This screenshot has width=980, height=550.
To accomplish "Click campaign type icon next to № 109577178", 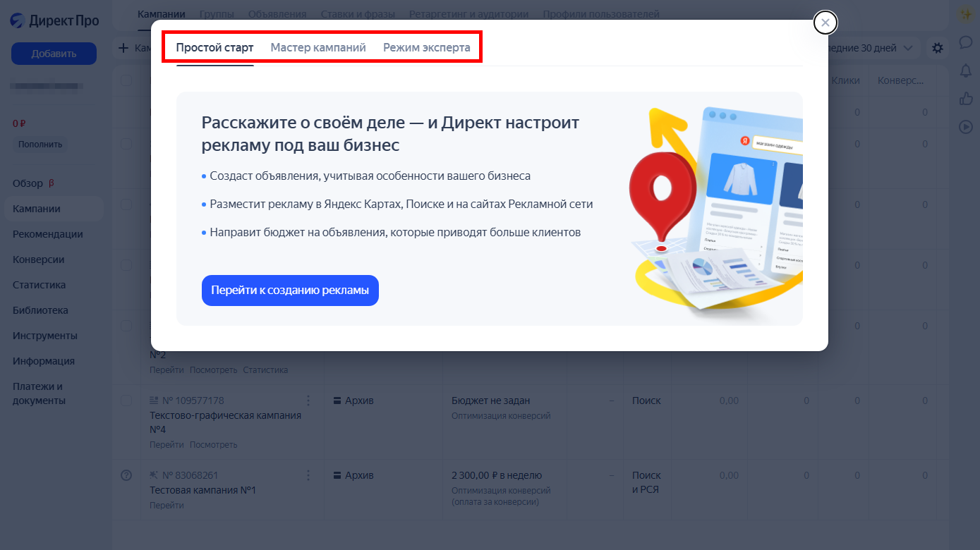I will (x=155, y=401).
